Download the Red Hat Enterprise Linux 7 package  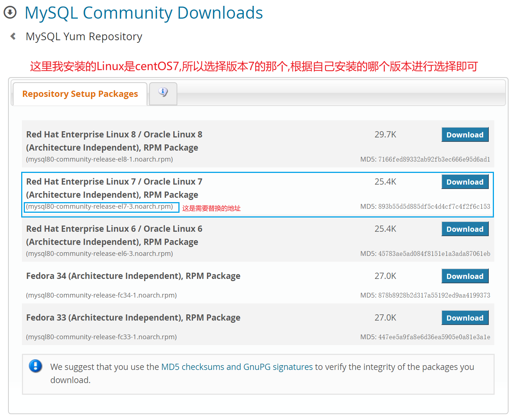[465, 182]
